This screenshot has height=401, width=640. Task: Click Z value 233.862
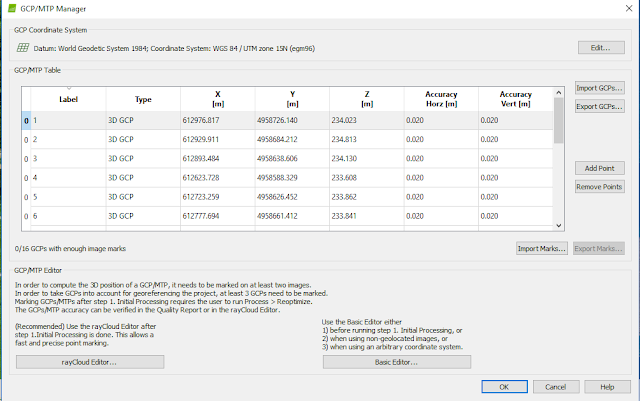pos(344,197)
